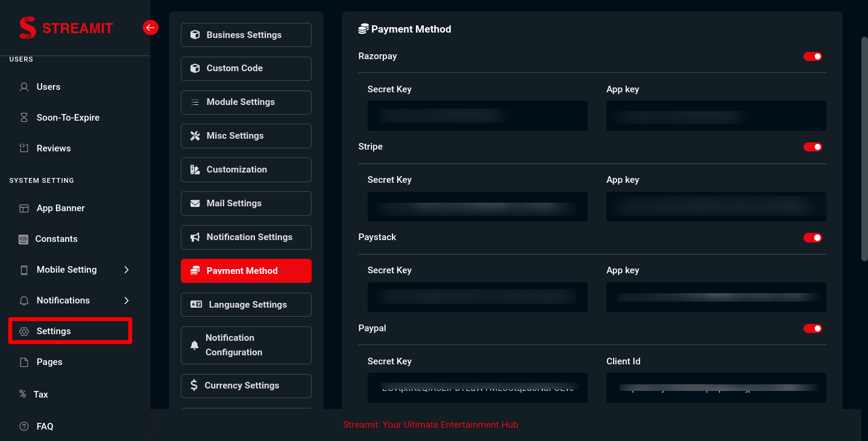Click the FAQ question mark icon
Viewport: 868px width, 441px height.
click(24, 427)
